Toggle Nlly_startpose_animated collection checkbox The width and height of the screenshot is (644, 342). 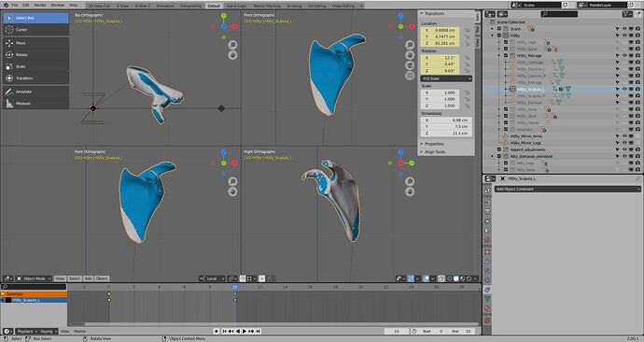coord(499,156)
